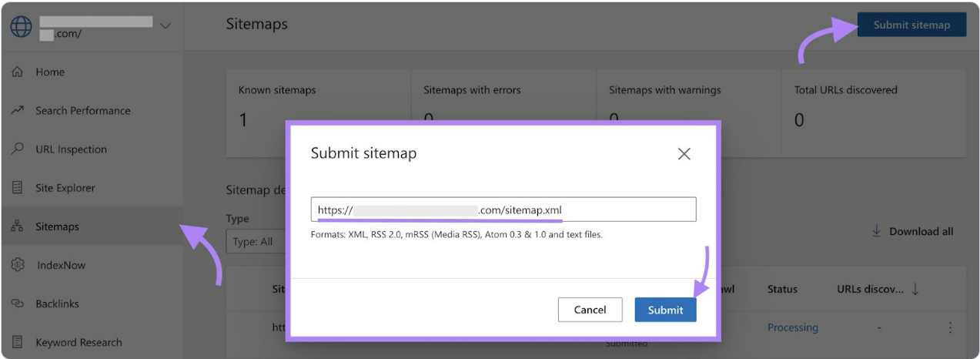Viewport: 980px width, 359px height.
Task: Click the Download all arrow icon
Action: pyautogui.click(x=876, y=231)
